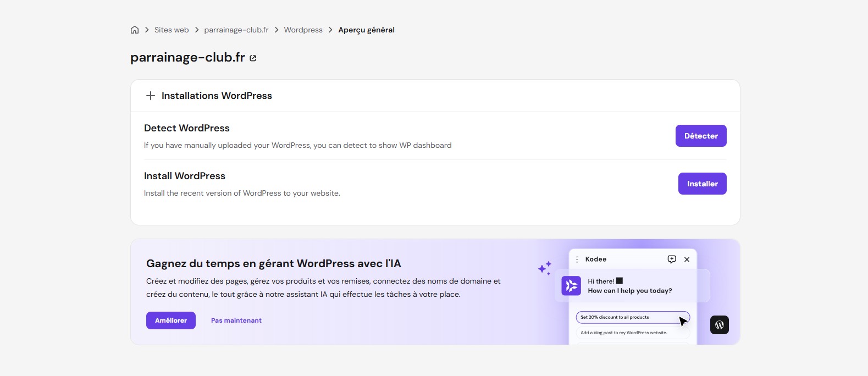Click the Installations WordPress heading

point(217,96)
